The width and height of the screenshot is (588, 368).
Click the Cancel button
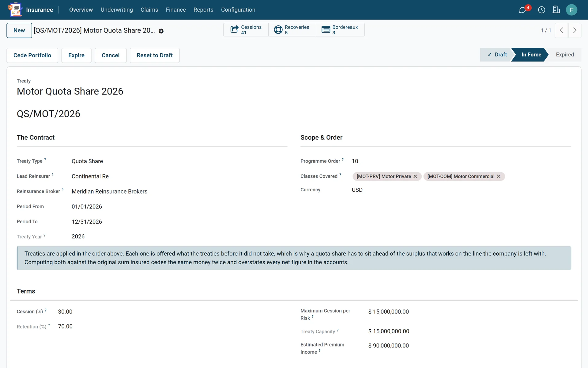(111, 55)
